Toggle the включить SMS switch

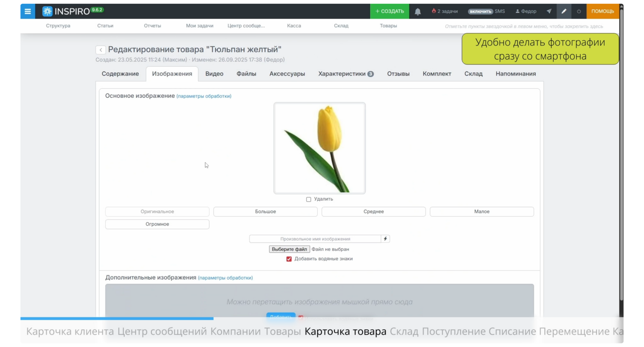click(480, 12)
